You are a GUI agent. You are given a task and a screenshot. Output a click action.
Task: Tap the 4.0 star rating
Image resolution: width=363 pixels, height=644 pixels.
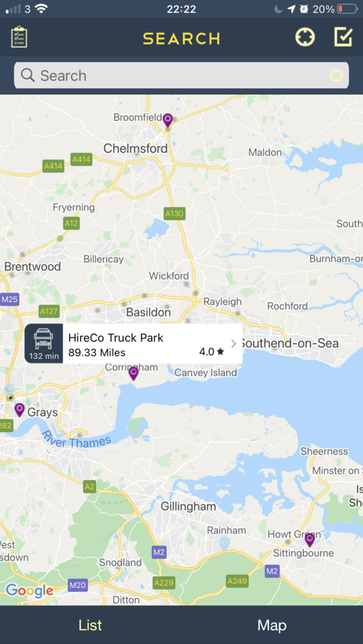point(211,352)
